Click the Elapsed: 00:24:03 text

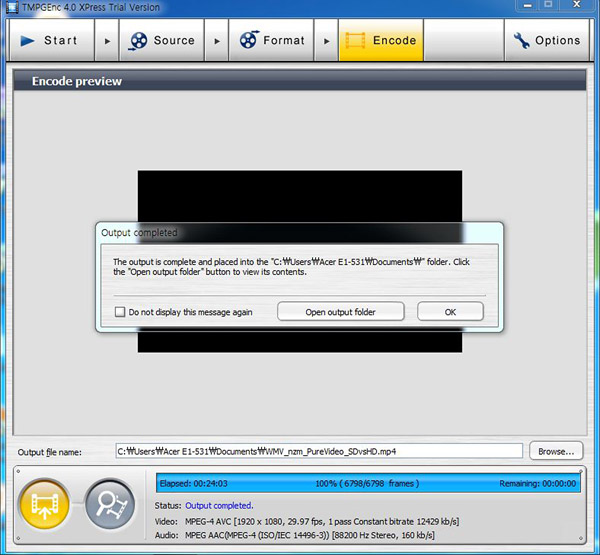(193, 483)
